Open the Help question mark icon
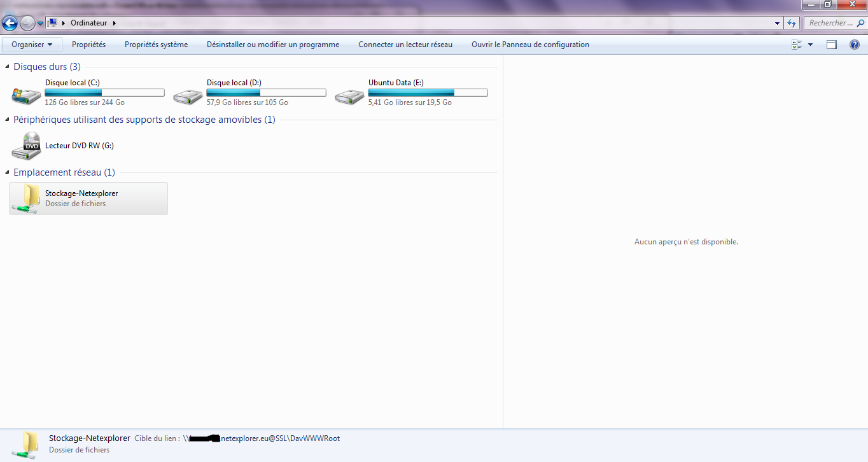Image resolution: width=868 pixels, height=462 pixels. (855, 45)
